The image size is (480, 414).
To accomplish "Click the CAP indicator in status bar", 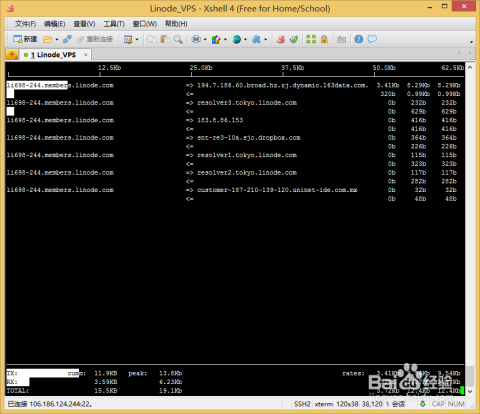I will [x=438, y=404].
